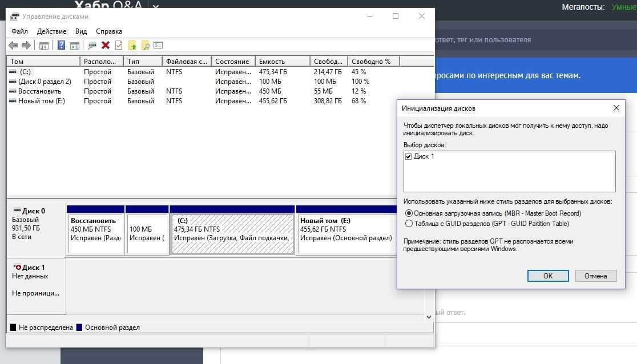This screenshot has height=364, width=637.
Task: Select MBR Master Boot Record option
Action: pos(409,213)
